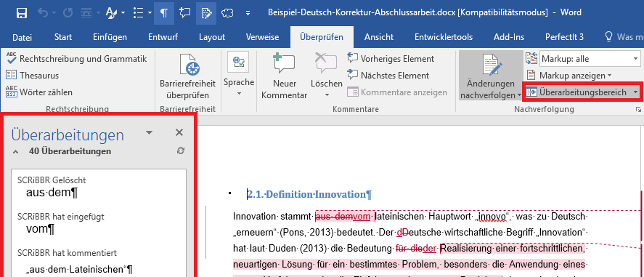Viewport: 644px width, 277px height.
Task: Add a Neuer Kommentar
Action: coord(284,77)
